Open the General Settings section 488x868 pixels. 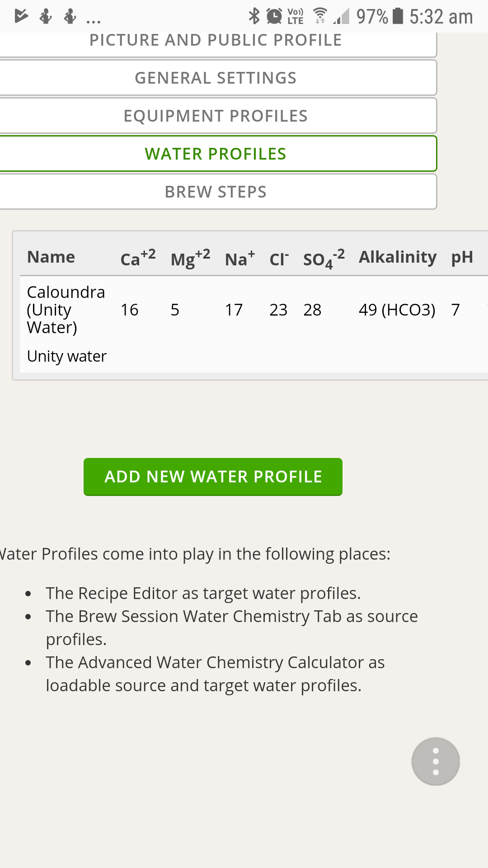(216, 78)
